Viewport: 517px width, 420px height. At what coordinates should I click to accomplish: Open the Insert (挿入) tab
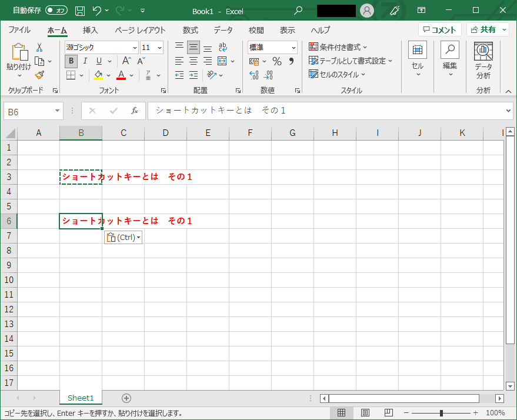click(x=91, y=30)
